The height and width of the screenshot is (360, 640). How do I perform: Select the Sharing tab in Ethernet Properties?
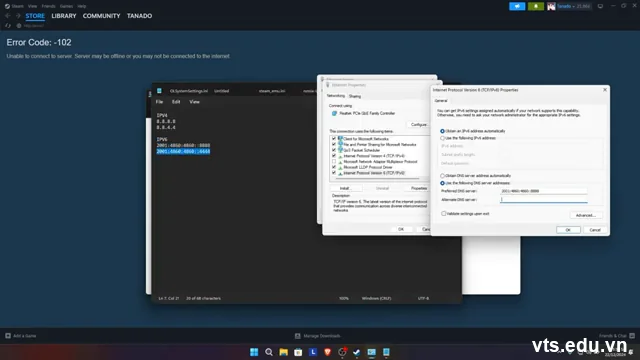pos(355,96)
